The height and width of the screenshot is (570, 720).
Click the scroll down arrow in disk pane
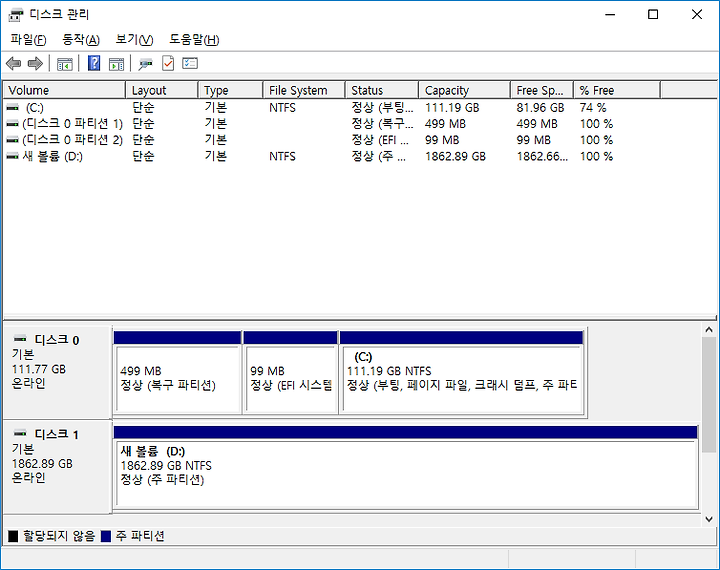tap(709, 519)
